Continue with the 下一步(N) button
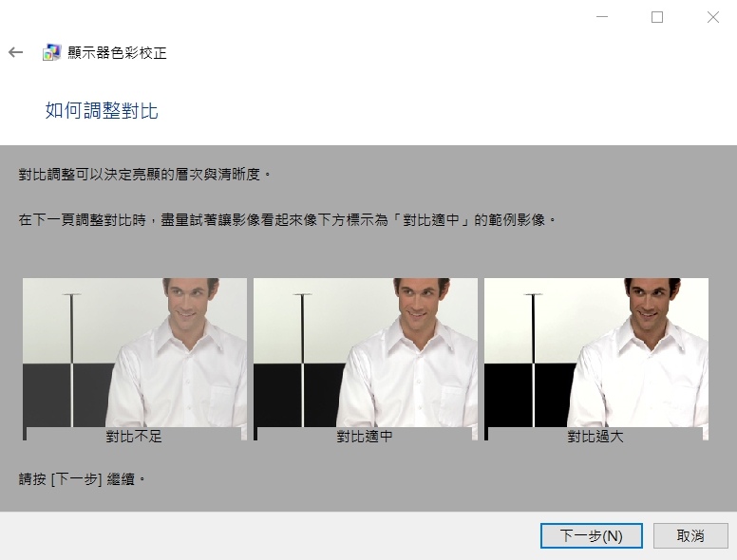Image resolution: width=737 pixels, height=560 pixels. click(592, 535)
